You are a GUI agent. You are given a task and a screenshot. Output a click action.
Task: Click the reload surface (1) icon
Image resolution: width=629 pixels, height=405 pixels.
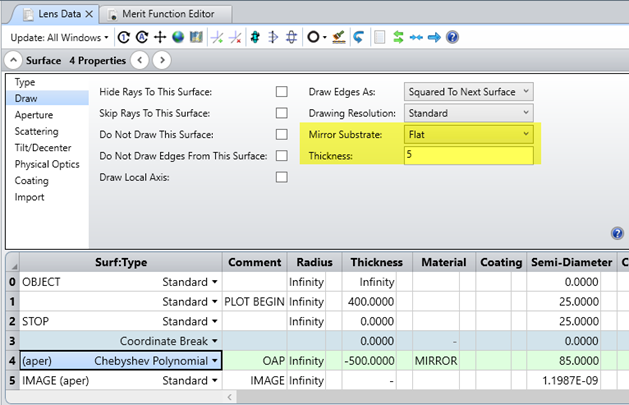click(124, 37)
